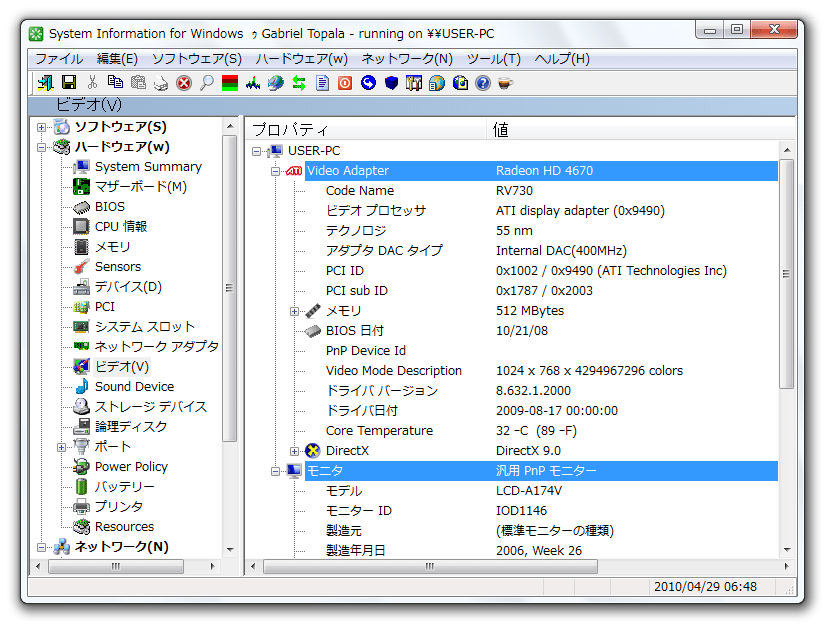
Task: Select バッテリー in the tree
Action: coord(125,487)
